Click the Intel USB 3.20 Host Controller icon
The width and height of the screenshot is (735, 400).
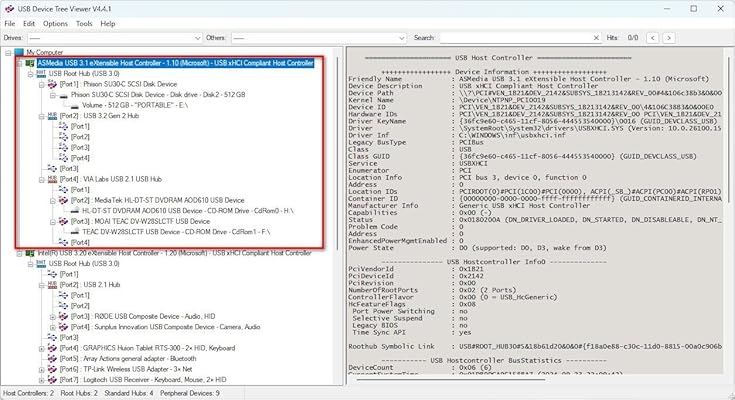[29, 253]
